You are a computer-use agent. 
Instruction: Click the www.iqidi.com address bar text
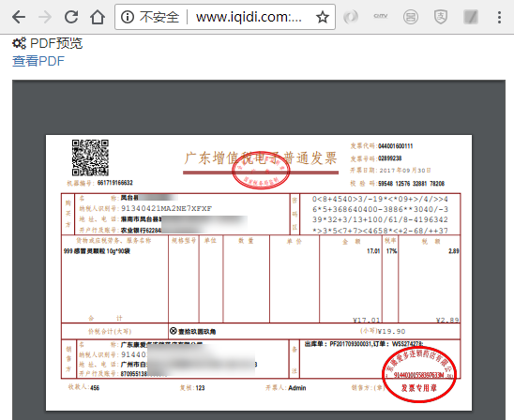[x=249, y=17]
